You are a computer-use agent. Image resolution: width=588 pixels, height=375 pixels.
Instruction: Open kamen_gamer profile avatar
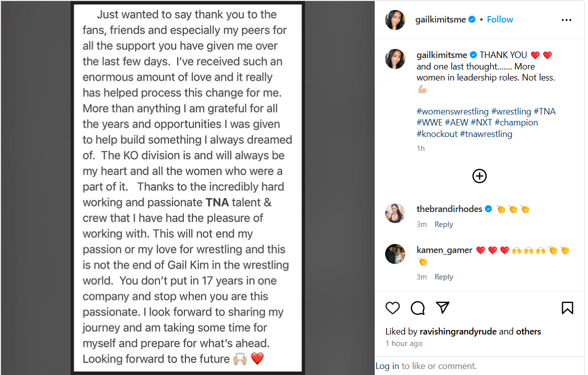coord(395,254)
